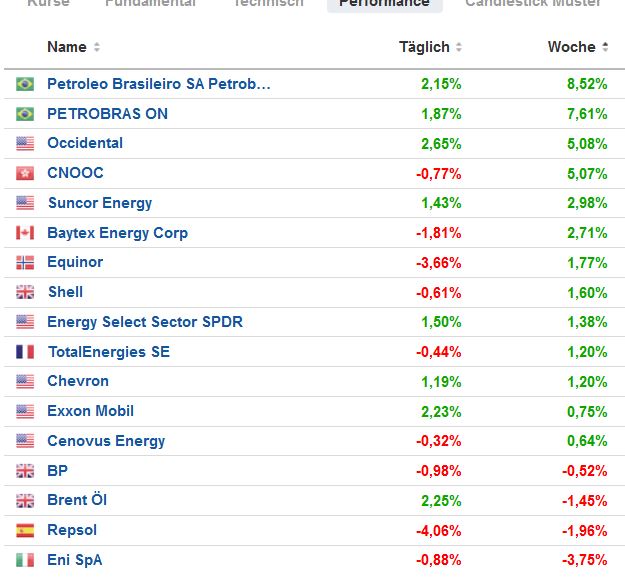Click the Italy flag beside Eni SpA
This screenshot has height=580, width=625.
point(25,560)
